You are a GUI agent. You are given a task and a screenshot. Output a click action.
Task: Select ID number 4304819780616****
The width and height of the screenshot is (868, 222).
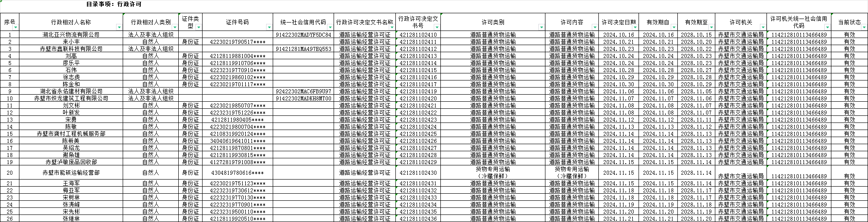pos(237,172)
